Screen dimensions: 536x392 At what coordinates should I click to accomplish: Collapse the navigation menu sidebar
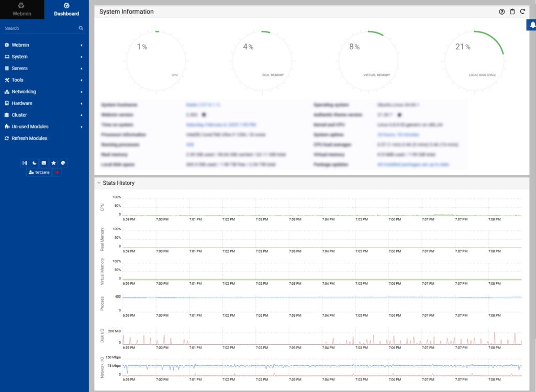pyautogui.click(x=25, y=163)
